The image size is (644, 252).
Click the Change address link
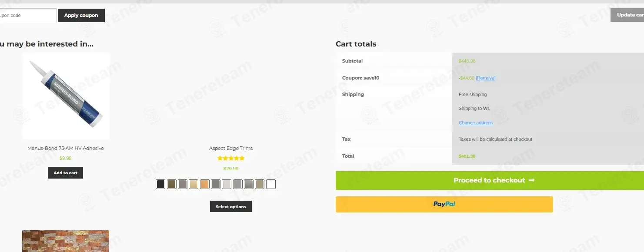tap(475, 123)
